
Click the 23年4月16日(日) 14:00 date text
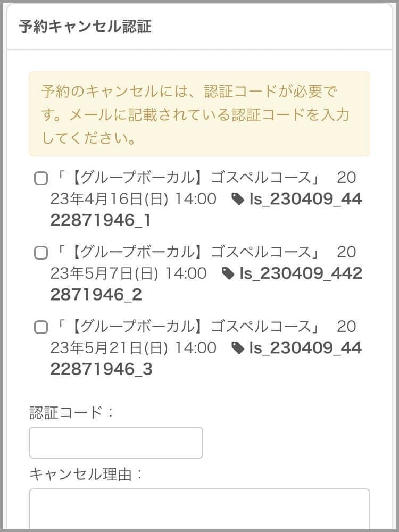(133, 199)
